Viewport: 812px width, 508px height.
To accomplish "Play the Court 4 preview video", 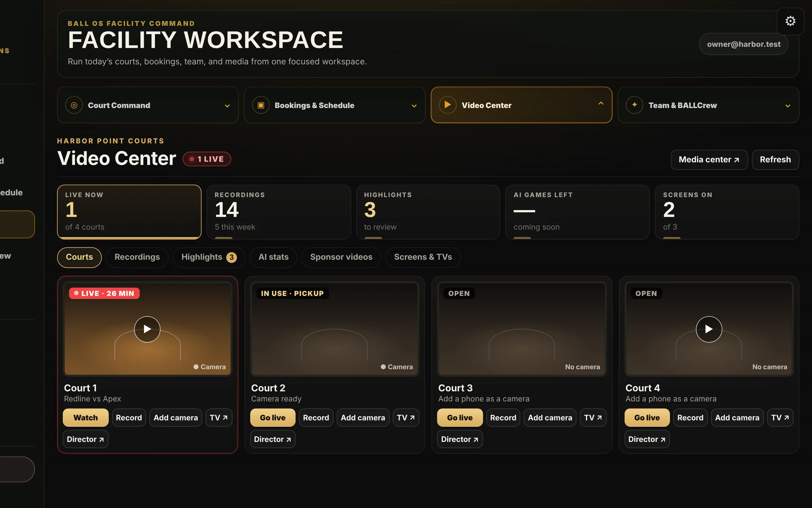I will pyautogui.click(x=709, y=329).
